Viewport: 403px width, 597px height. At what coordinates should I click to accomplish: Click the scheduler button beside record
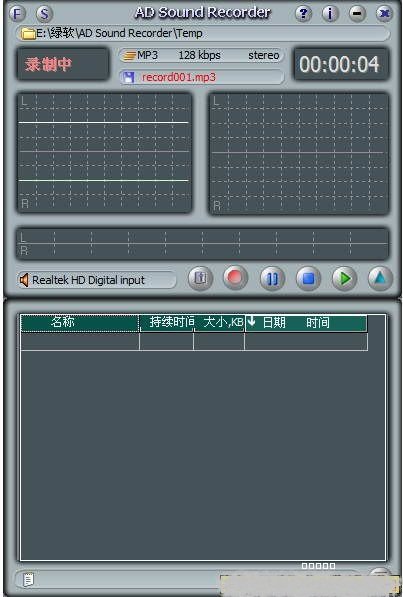pos(200,278)
